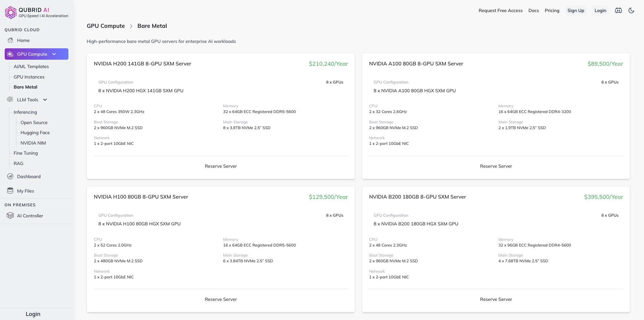Click Login button in header
This screenshot has width=644, height=320.
coord(600,10)
